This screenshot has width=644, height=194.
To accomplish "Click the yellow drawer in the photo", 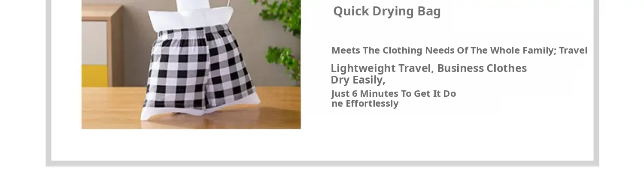I will point(94,76).
